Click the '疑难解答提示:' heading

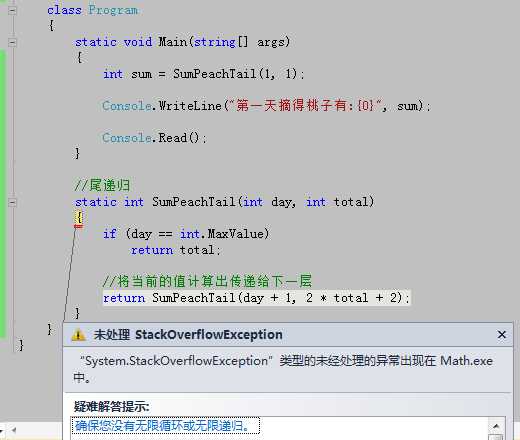click(111, 407)
